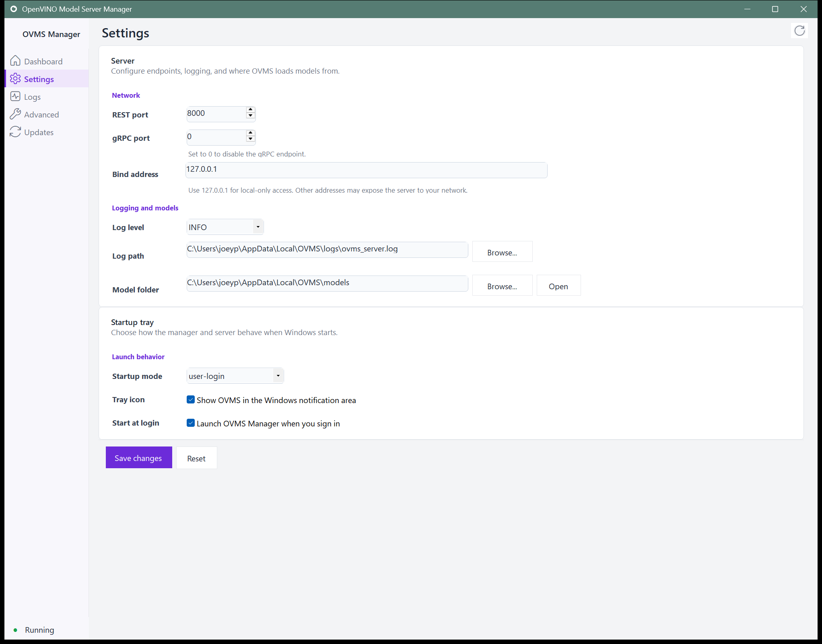Click the Model folder text field
Viewport: 822px width, 644px height.
(327, 283)
